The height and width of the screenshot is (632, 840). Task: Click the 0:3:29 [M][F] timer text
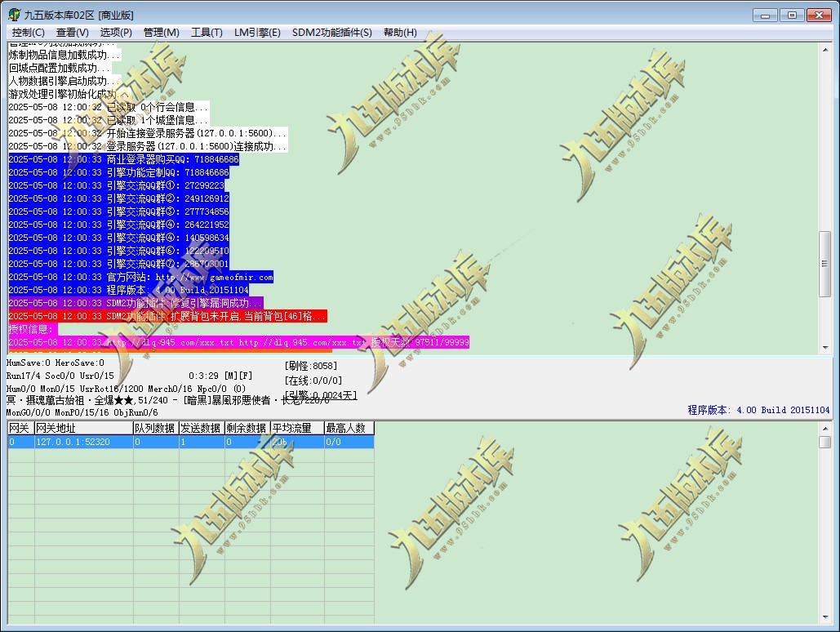pyautogui.click(x=220, y=376)
